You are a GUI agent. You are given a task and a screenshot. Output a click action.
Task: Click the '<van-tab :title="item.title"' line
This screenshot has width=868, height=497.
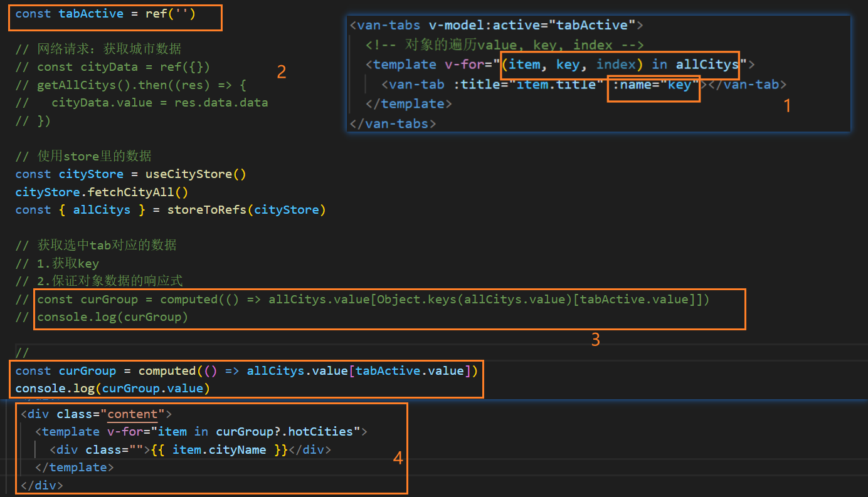584,84
